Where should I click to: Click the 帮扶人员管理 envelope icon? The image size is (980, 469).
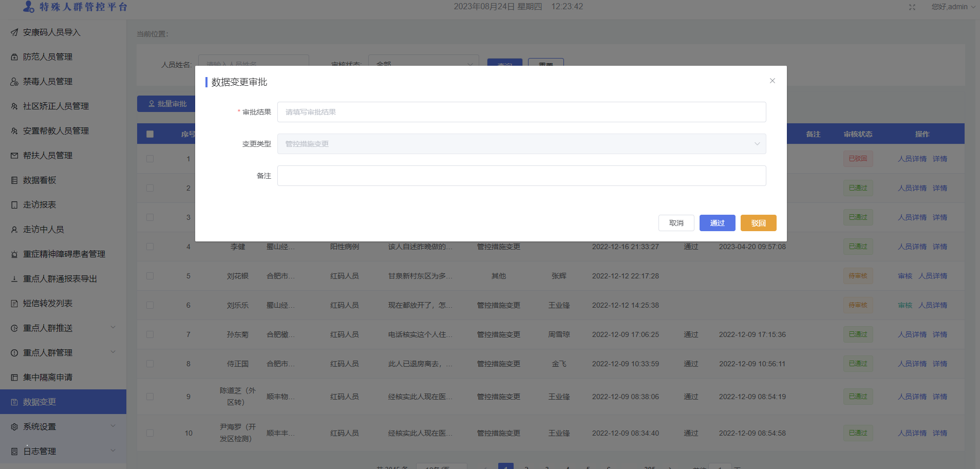click(x=14, y=156)
